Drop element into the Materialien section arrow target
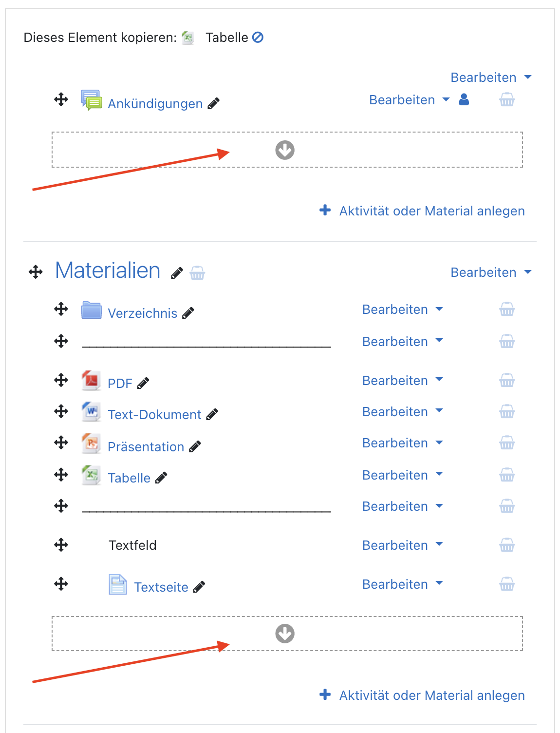 click(x=285, y=634)
